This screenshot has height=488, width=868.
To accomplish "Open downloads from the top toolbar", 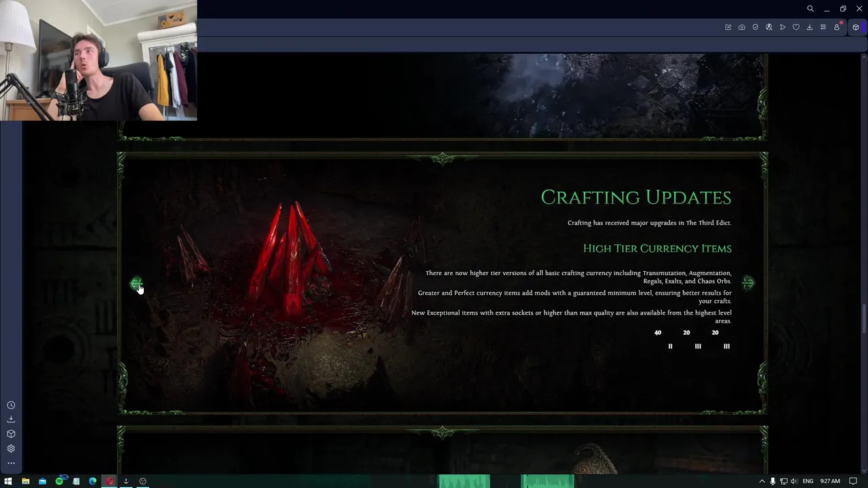I will [810, 27].
